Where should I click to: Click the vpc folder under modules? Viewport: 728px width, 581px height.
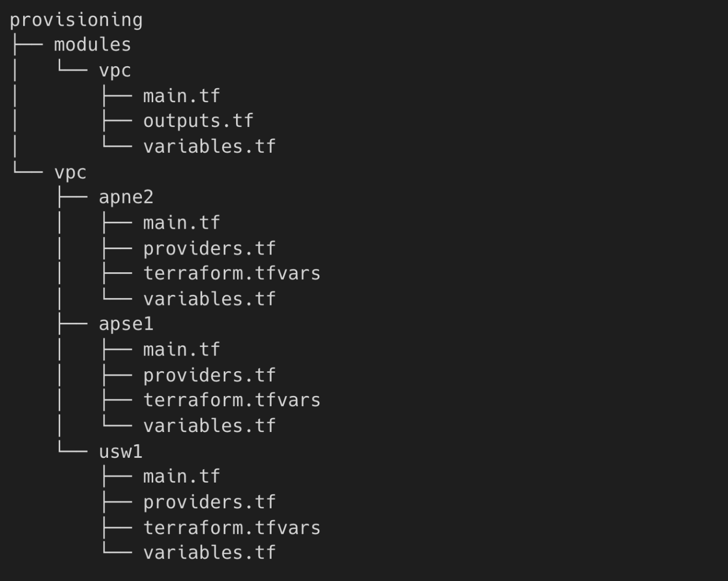coord(115,70)
